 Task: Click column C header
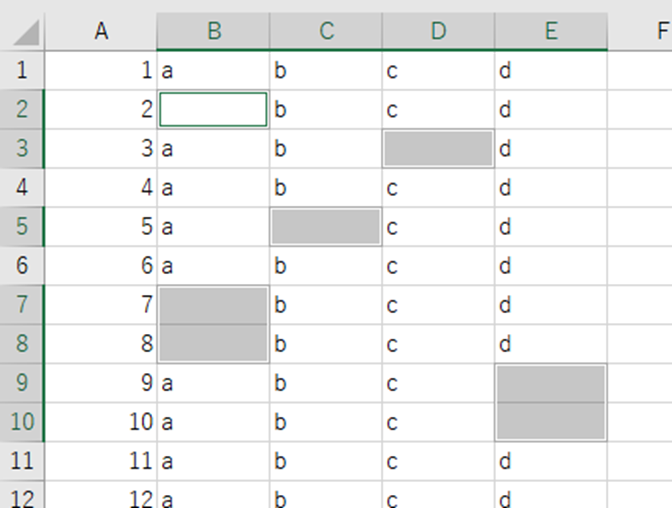[x=326, y=31]
